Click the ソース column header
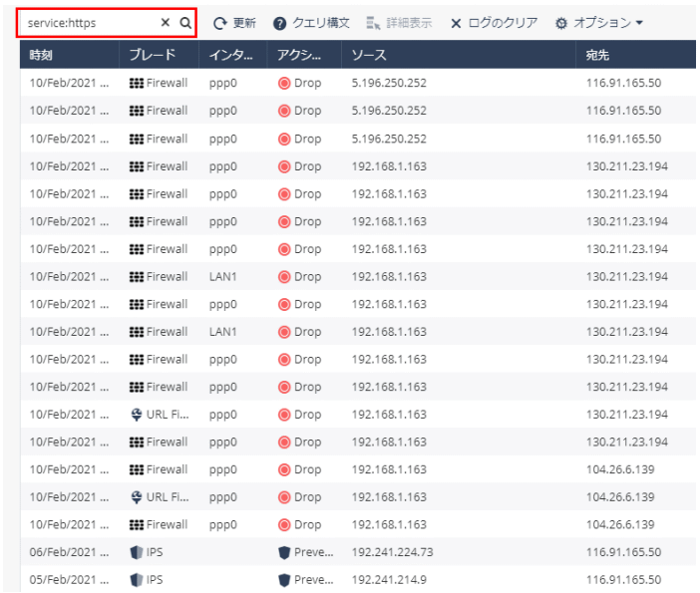Viewport: 700px width, 593px height. coord(370,56)
